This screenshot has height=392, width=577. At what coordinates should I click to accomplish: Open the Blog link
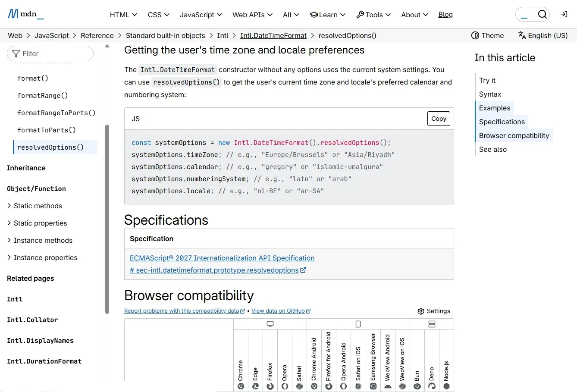445,15
